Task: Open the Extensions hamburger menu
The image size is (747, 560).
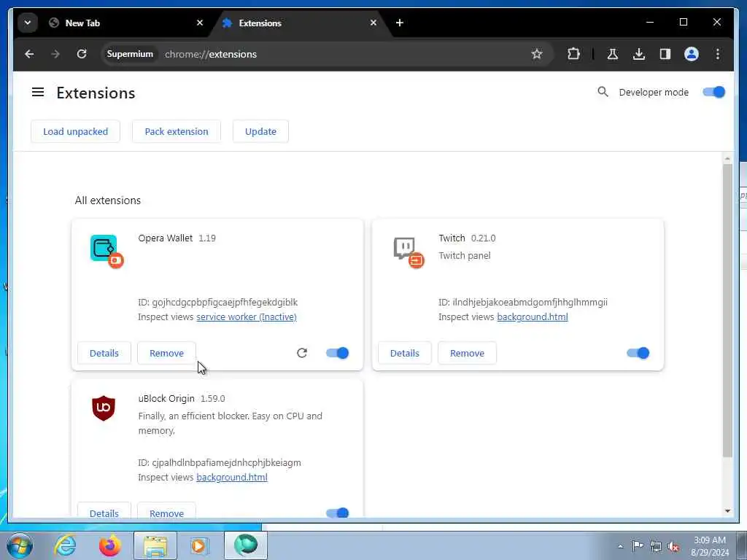Action: click(x=38, y=92)
